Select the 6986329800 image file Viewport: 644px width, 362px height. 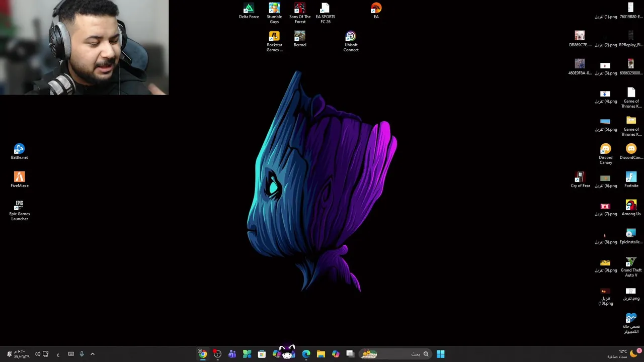pyautogui.click(x=631, y=67)
